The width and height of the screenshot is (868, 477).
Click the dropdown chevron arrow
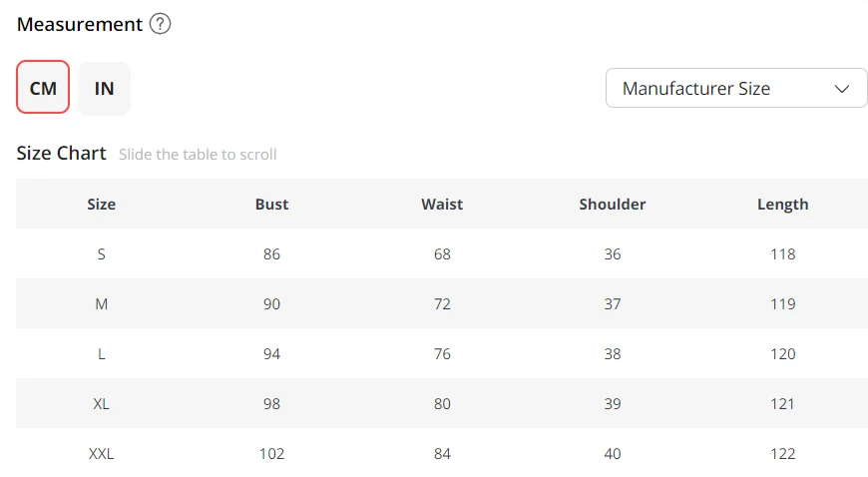tap(841, 88)
